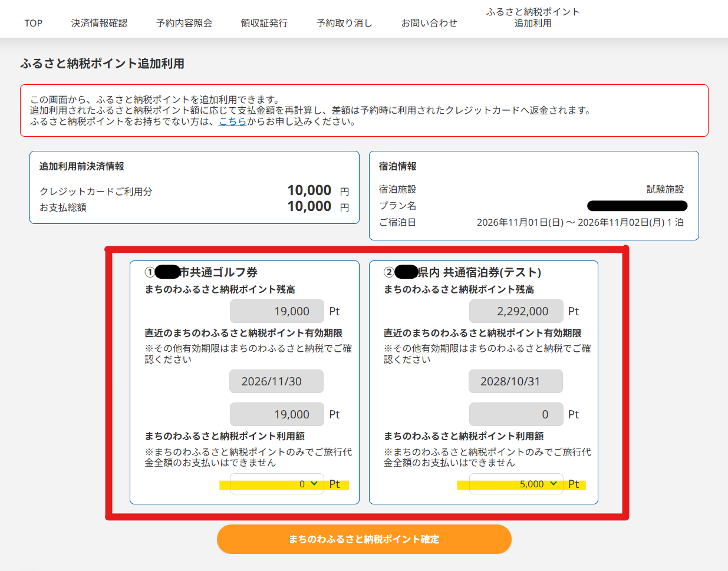The image size is (728, 571).
Task: Select the 2028/10/31 expiry date field
Action: 516,381
